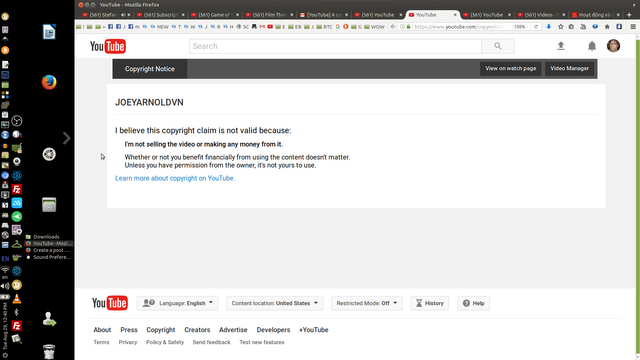Click the Help button
The image size is (640, 360).
473,303
